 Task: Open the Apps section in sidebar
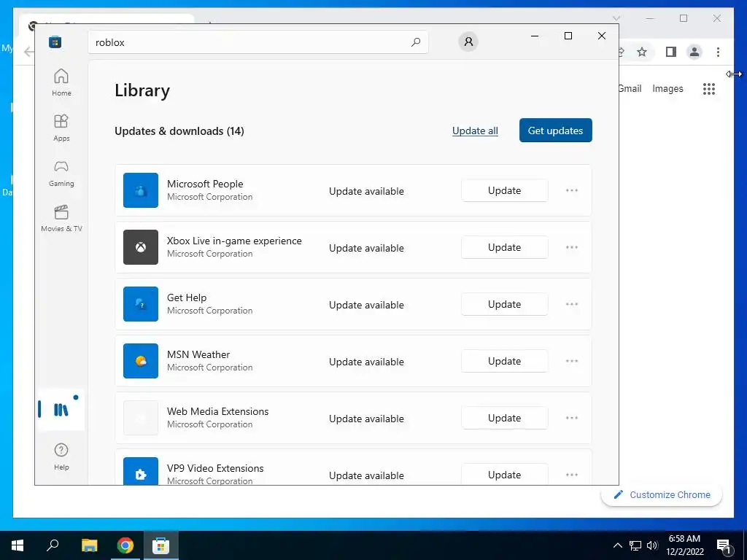tap(61, 128)
